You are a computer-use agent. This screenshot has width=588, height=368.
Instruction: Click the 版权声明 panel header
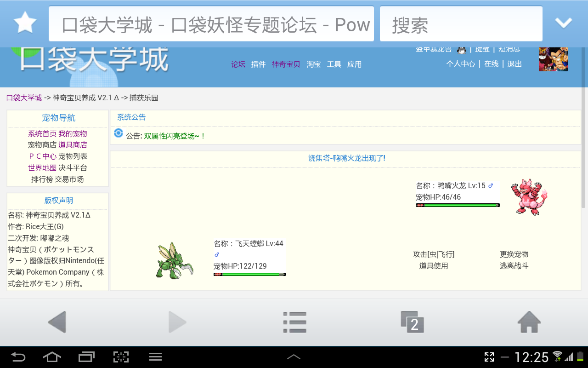[58, 201]
